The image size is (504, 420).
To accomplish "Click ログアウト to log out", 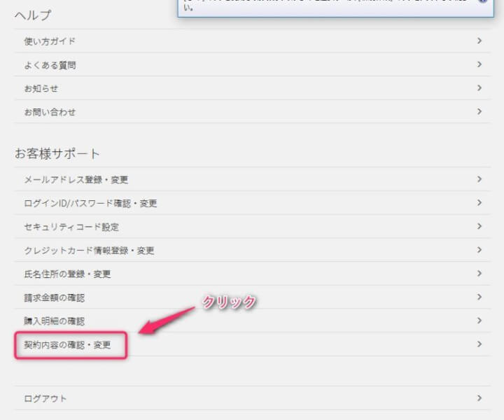I will pos(45,398).
